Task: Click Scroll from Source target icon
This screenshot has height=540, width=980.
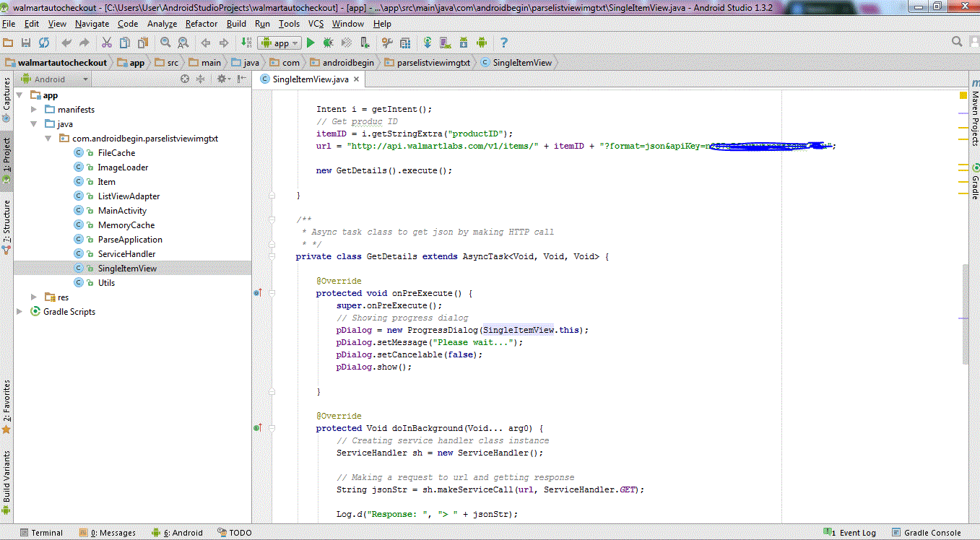Action: coord(185,79)
